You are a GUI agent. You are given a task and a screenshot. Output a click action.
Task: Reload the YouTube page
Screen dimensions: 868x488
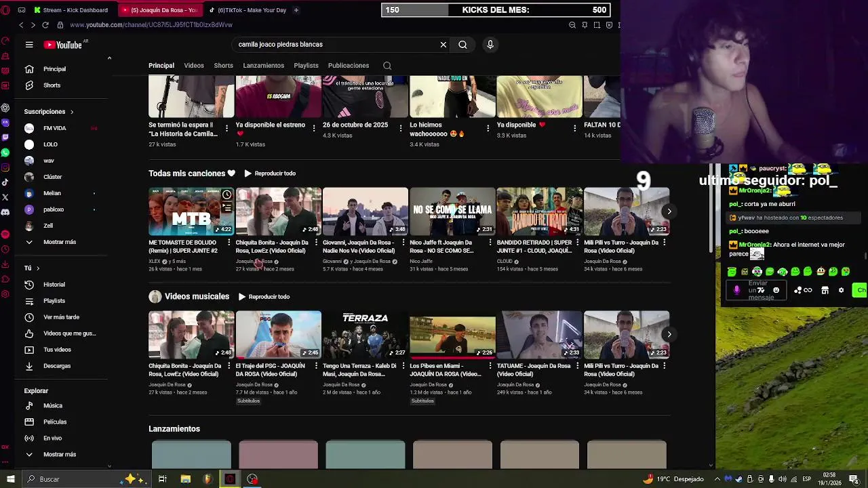pyautogui.click(x=45, y=25)
